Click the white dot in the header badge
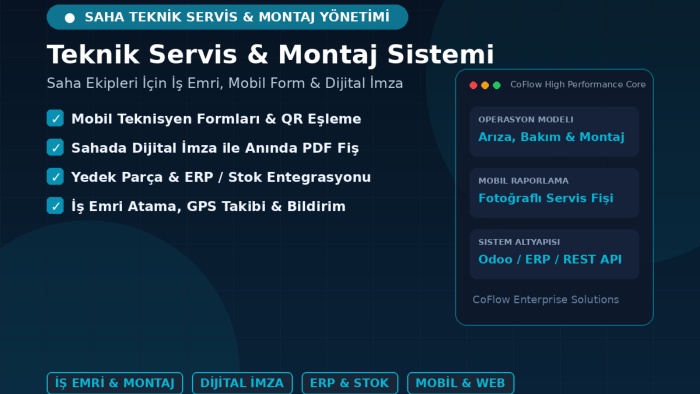700x394 pixels. click(x=70, y=18)
